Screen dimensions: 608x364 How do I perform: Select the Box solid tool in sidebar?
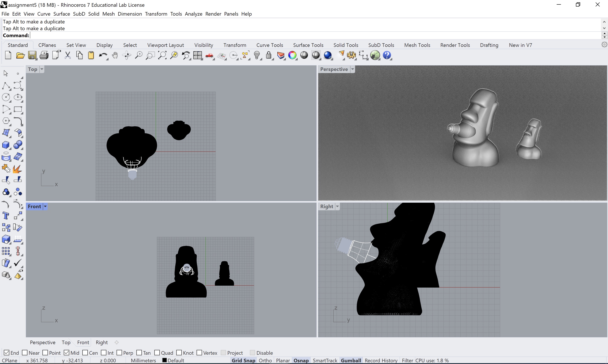[x=6, y=145]
